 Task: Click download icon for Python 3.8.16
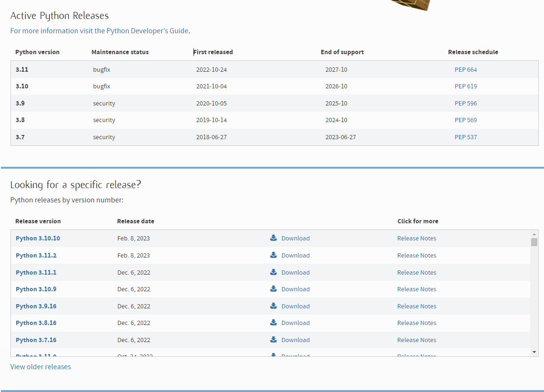coord(273,323)
